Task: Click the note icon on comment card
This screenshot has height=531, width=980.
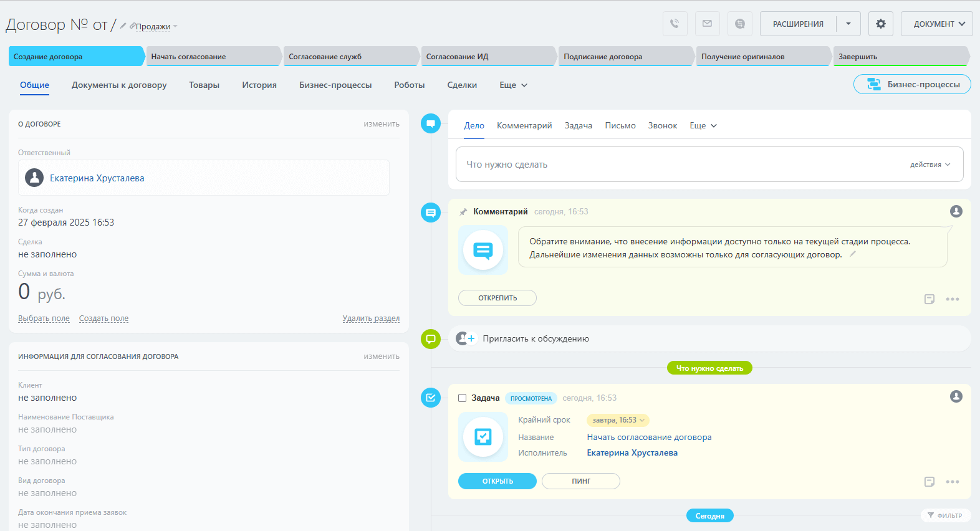Action: [x=929, y=299]
